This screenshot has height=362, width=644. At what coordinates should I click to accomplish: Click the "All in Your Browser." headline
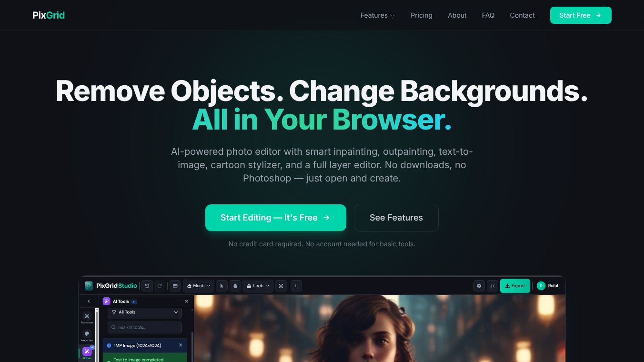[322, 119]
